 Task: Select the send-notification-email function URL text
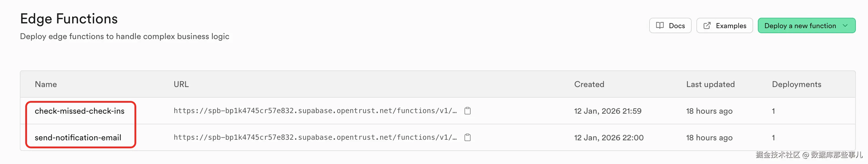315,137
